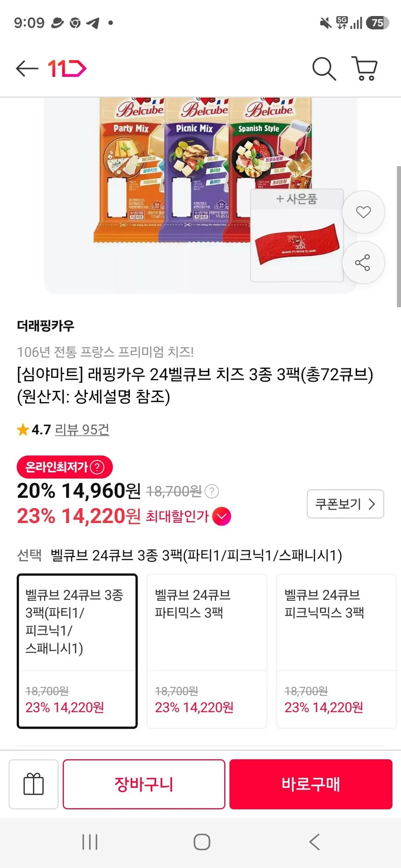Open search with magnifier icon
Screen dimensions: 401x868
point(324,69)
